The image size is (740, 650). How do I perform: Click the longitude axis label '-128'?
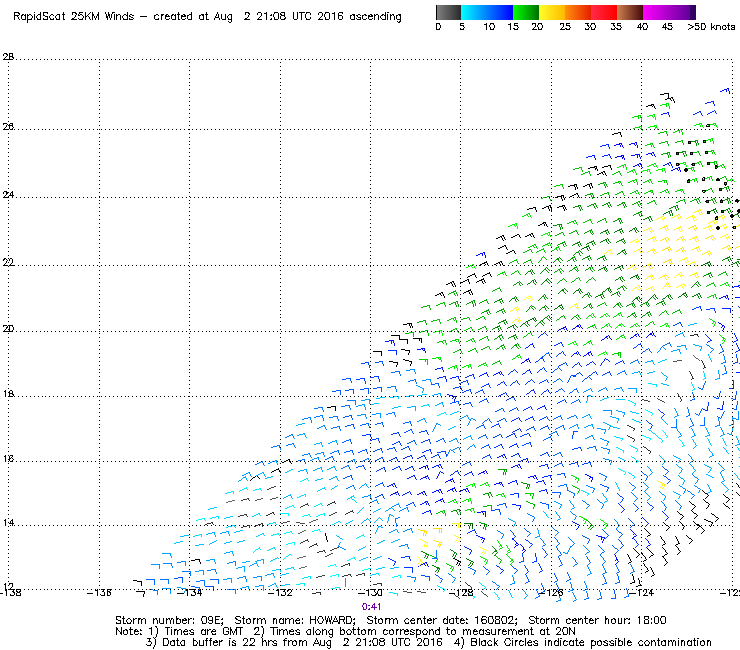461,592
